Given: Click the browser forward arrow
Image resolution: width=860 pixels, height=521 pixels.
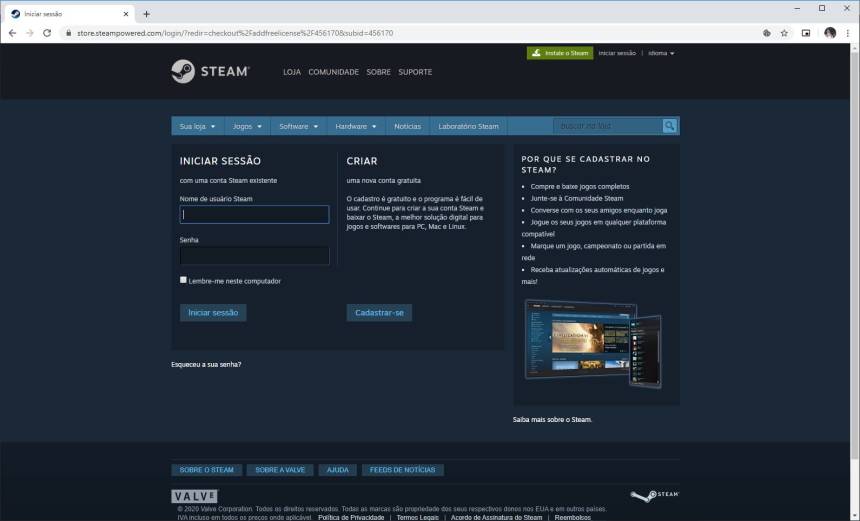Looking at the screenshot, I should click(x=30, y=33).
